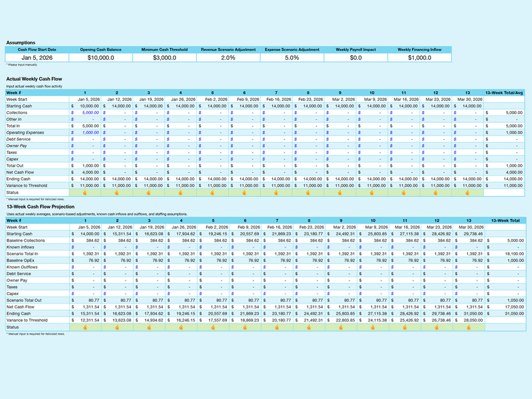Select the Opening Cash Balance value $10,000.0
The height and width of the screenshot is (399, 532).
101,57
